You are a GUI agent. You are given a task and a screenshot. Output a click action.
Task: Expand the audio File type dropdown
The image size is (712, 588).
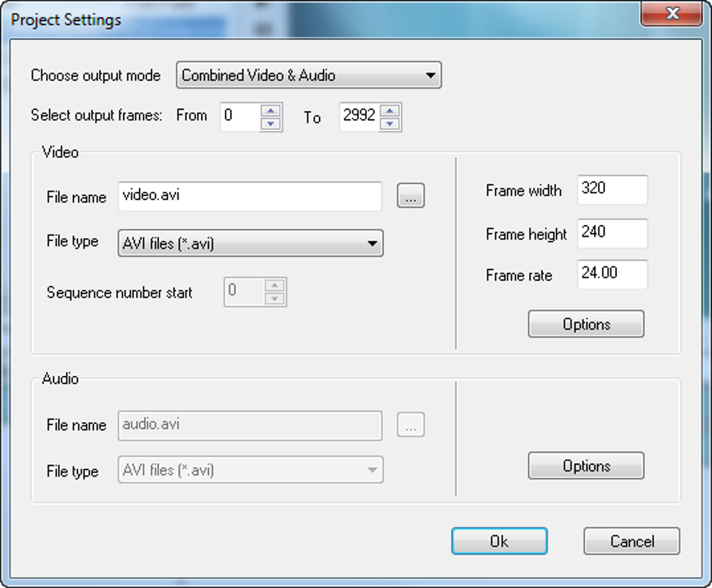point(251,470)
